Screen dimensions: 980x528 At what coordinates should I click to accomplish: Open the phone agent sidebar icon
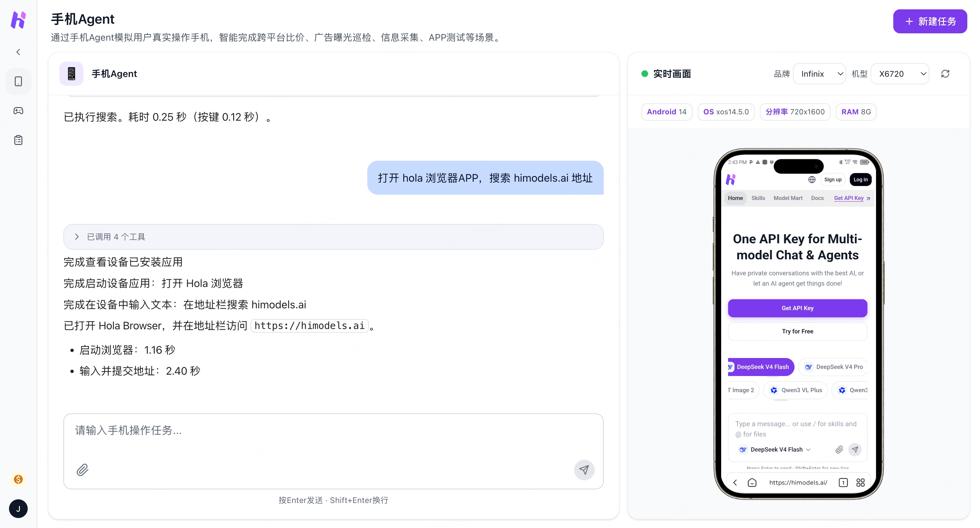(x=18, y=81)
